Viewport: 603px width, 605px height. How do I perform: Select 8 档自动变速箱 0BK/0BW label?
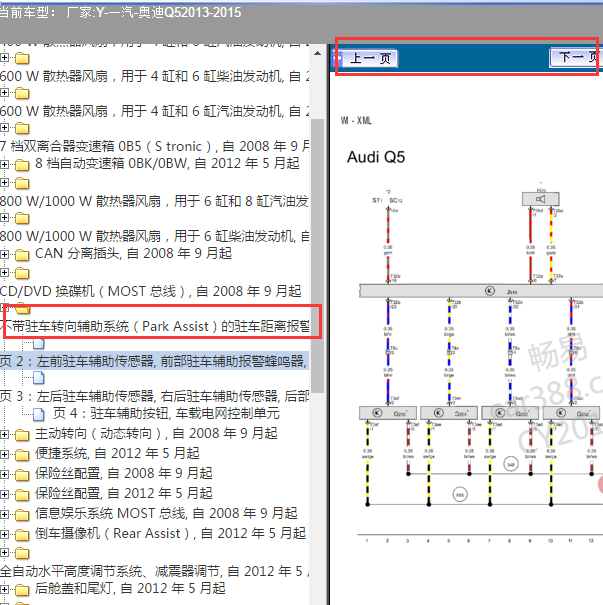pos(167,163)
